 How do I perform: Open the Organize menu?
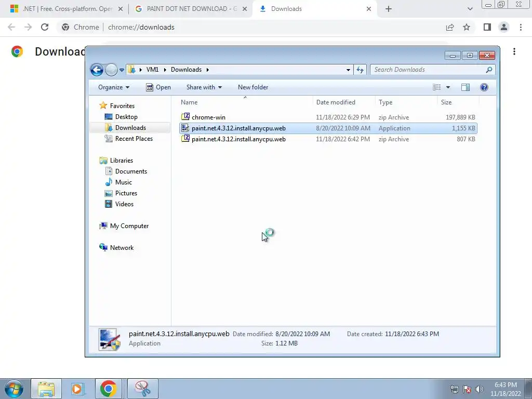114,87
